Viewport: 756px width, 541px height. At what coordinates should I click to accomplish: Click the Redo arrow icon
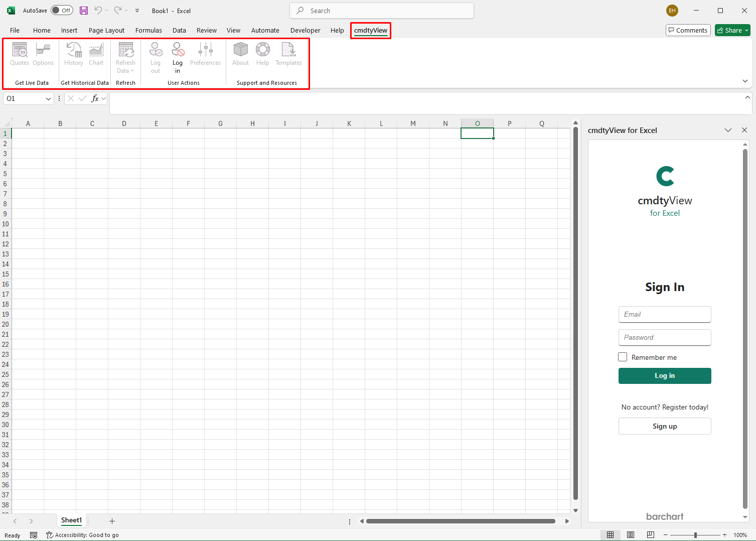click(117, 11)
